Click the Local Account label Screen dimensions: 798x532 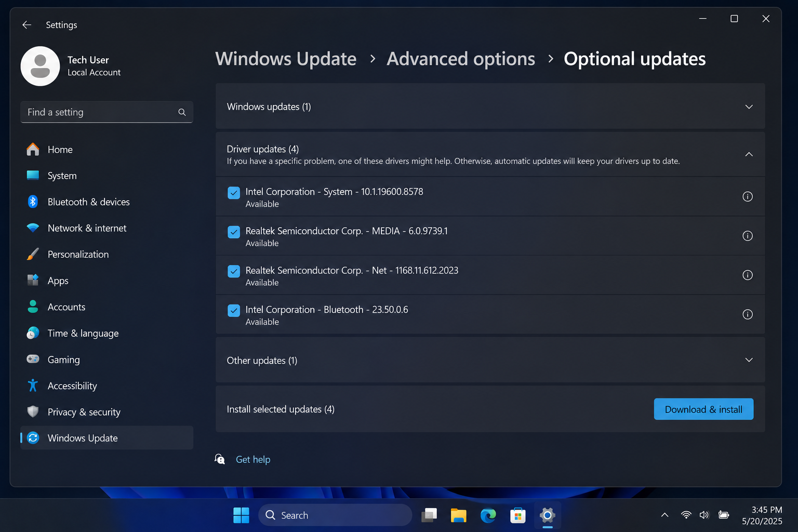coord(94,73)
